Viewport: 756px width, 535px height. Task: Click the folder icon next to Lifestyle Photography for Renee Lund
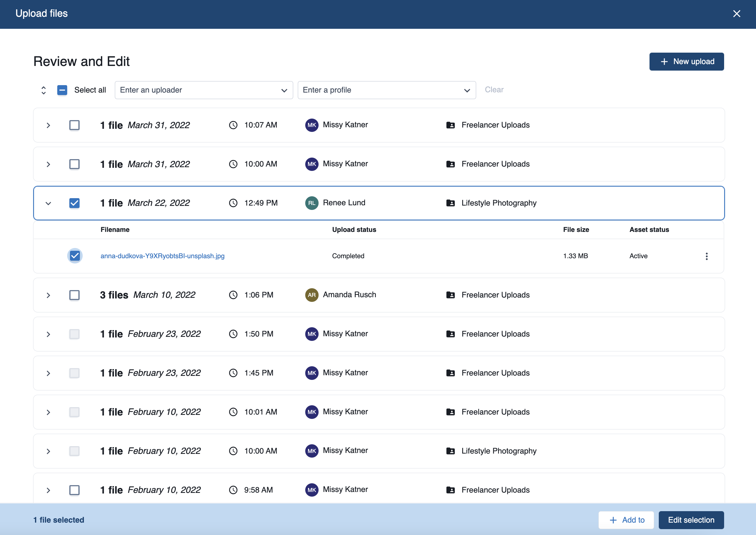coord(450,203)
